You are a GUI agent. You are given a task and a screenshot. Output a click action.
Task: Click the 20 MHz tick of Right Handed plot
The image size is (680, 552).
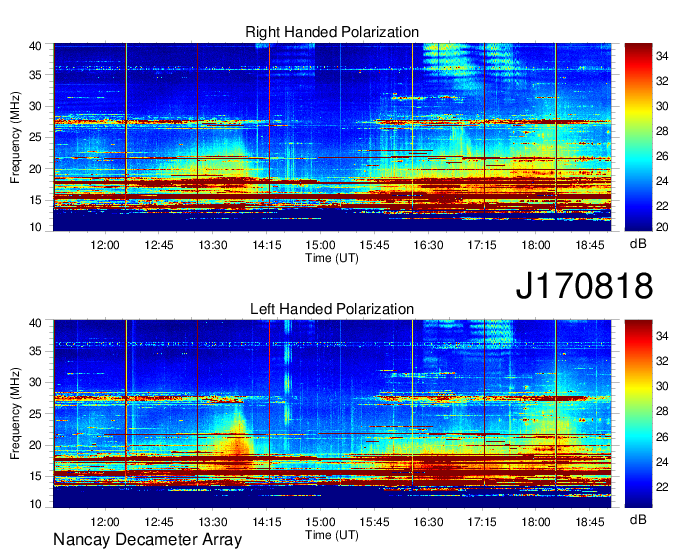[x=35, y=169]
